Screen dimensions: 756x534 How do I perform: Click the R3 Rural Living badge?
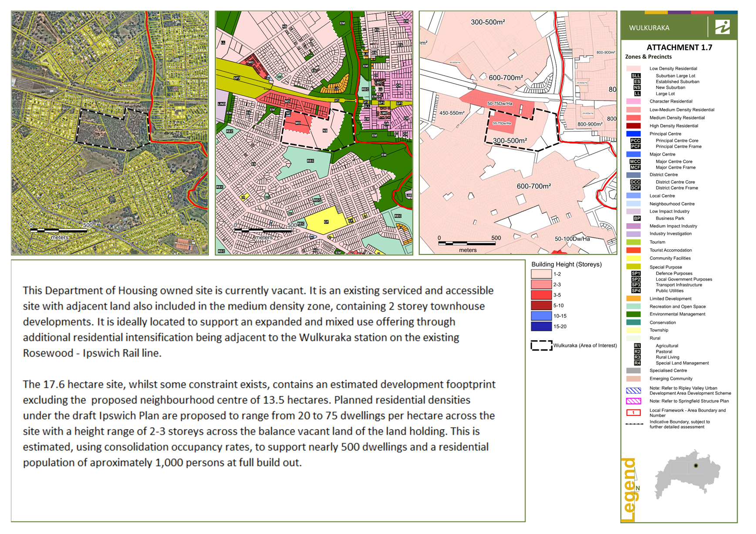tap(637, 357)
